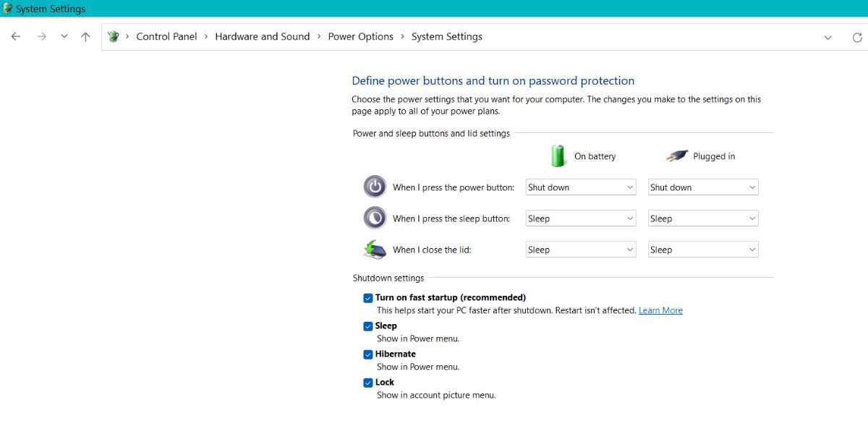The image size is (868, 434).
Task: Click the Control Panel icon in address bar
Action: [x=114, y=37]
